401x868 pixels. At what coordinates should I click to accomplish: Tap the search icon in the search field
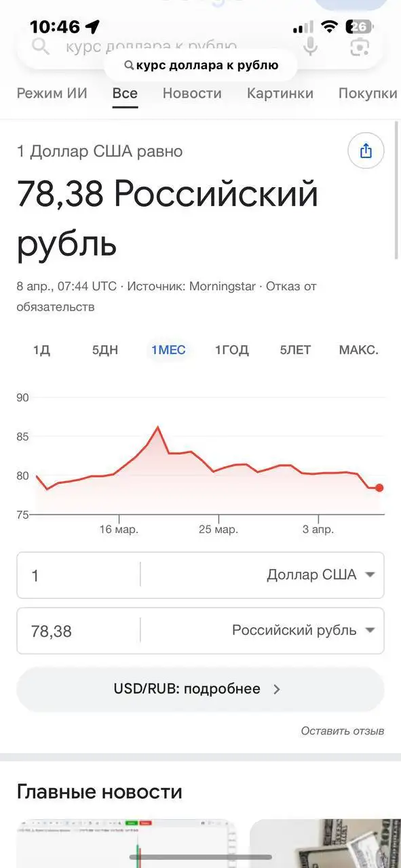point(41,46)
